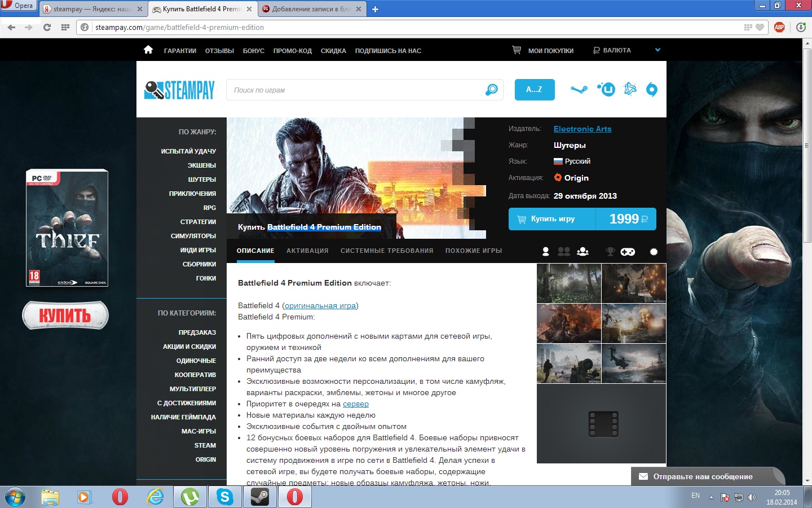The width and height of the screenshot is (812, 508).
Task: Click the starburst badge icon
Action: [x=654, y=252]
